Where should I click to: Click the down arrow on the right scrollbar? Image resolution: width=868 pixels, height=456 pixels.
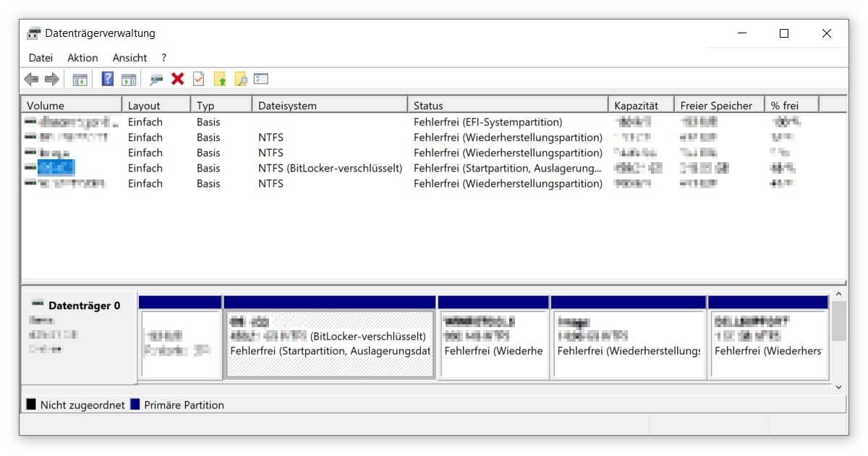pyautogui.click(x=838, y=387)
